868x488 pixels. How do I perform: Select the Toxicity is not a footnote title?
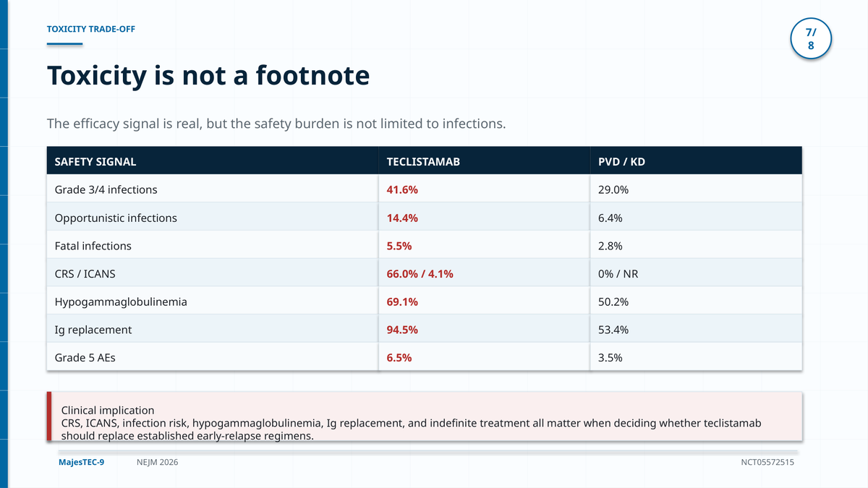pyautogui.click(x=208, y=75)
